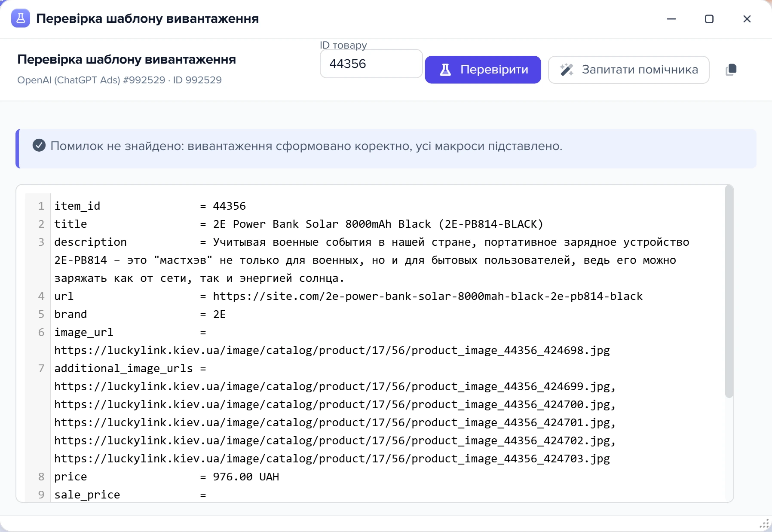Click the url value starting https://site.com
772x532 pixels.
tap(428, 296)
